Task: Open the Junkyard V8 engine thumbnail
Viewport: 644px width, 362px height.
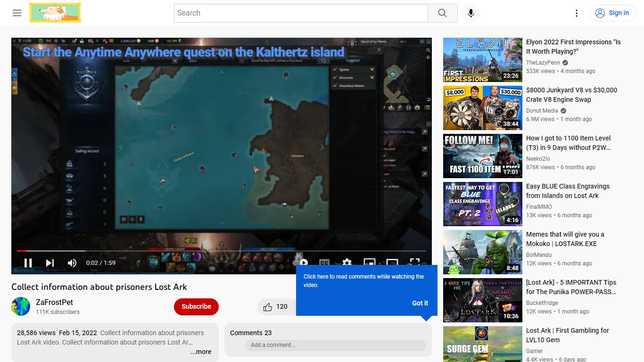Action: [483, 108]
